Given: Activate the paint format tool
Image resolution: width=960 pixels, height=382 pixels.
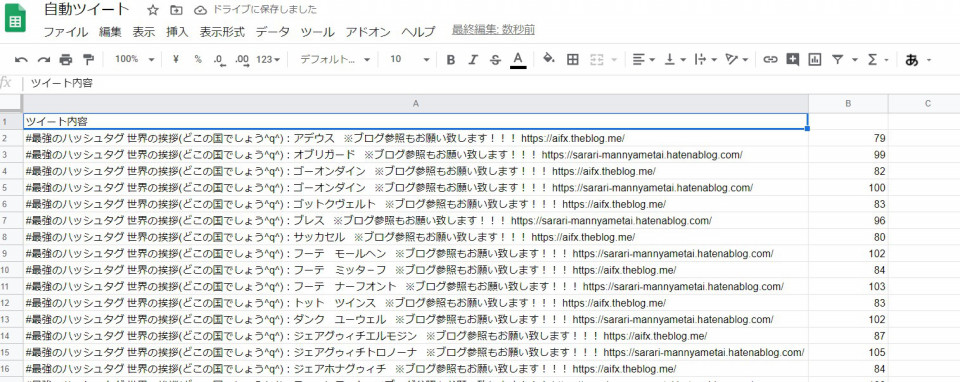Looking at the screenshot, I should [88, 59].
